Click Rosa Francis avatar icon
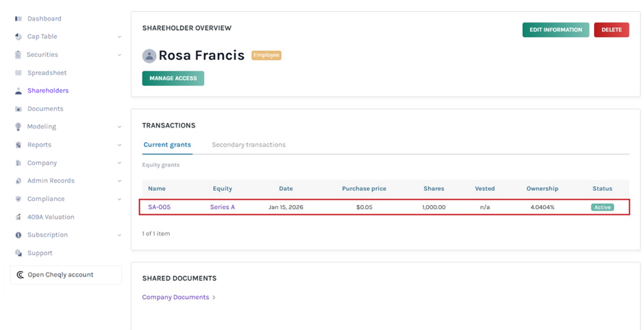644x330 pixels. coord(149,56)
